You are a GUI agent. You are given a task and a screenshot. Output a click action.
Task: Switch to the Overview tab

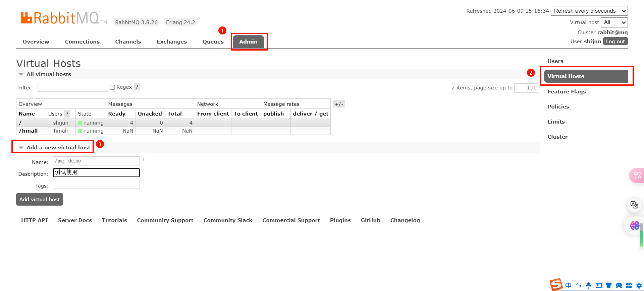(x=36, y=42)
